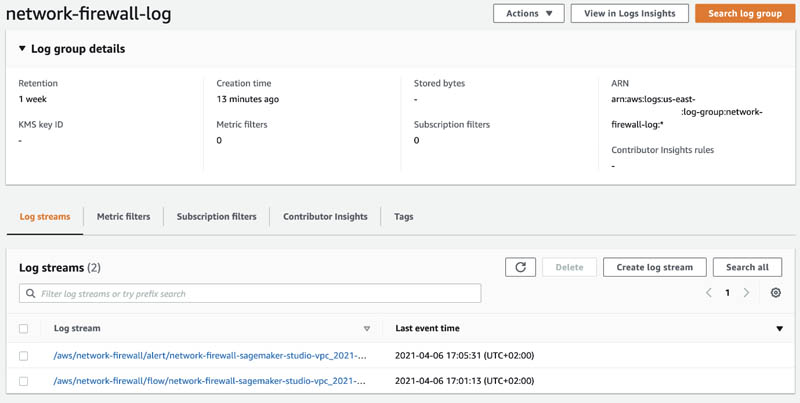Image resolution: width=800 pixels, height=403 pixels.
Task: Click the Search all button
Action: click(x=747, y=267)
